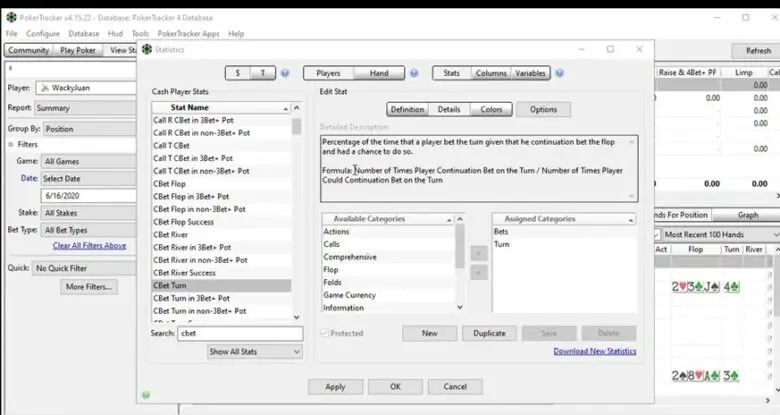Open the Hud menu

(x=115, y=34)
